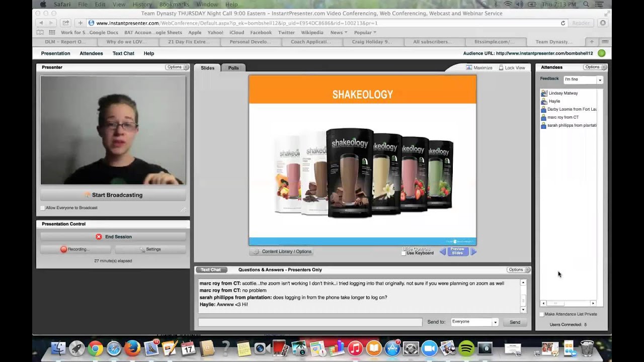Click the Facebook bookmark link
Image resolution: width=644 pixels, height=362 pixels.
pyautogui.click(x=261, y=33)
